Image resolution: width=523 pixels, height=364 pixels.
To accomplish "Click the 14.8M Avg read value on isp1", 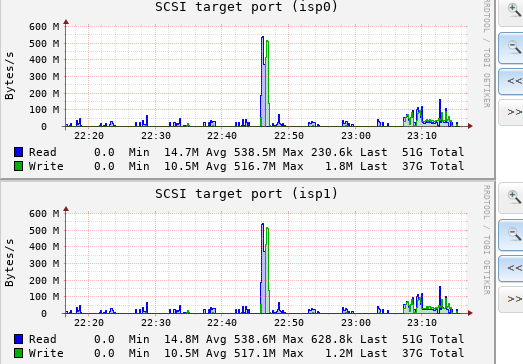I will click(181, 339).
